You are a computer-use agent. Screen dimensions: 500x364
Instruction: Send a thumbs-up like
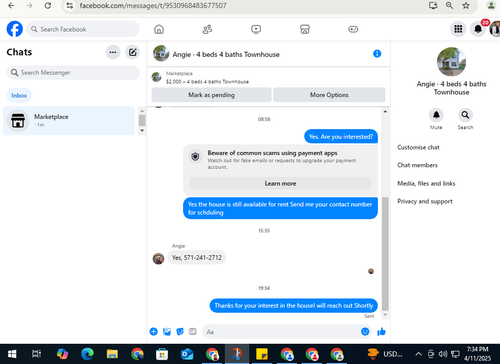[381, 331]
